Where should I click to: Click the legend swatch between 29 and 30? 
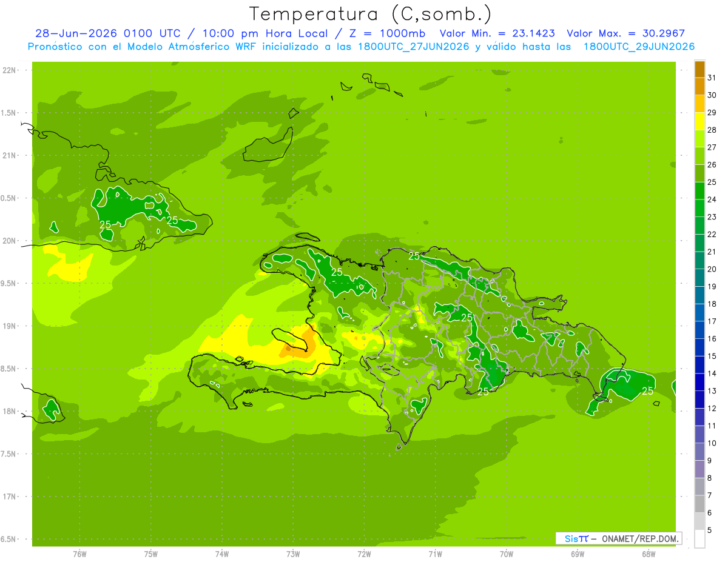pos(699,104)
